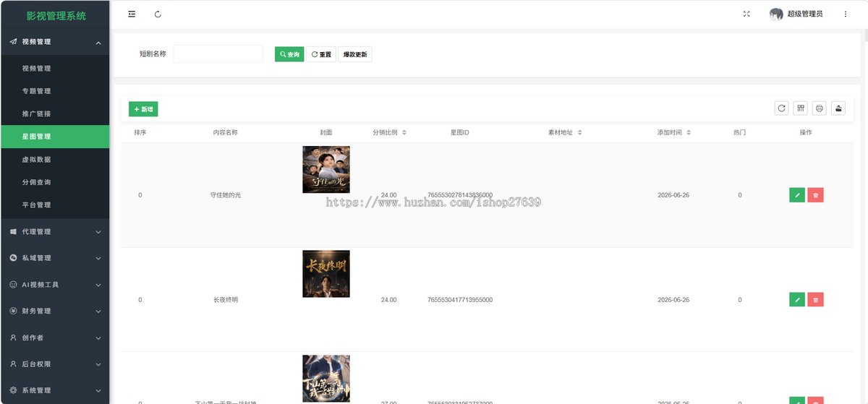Print the table via printer icon
868x404 pixels.
(819, 108)
